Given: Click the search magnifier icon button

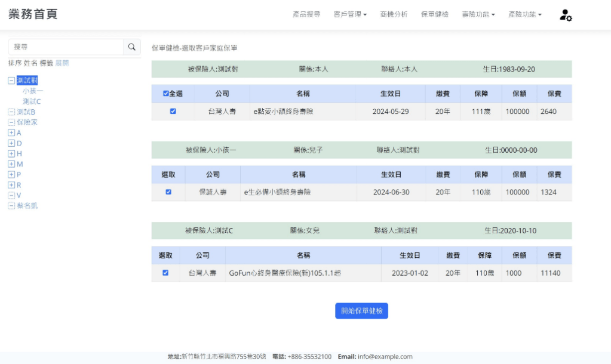Looking at the screenshot, I should 131,47.
